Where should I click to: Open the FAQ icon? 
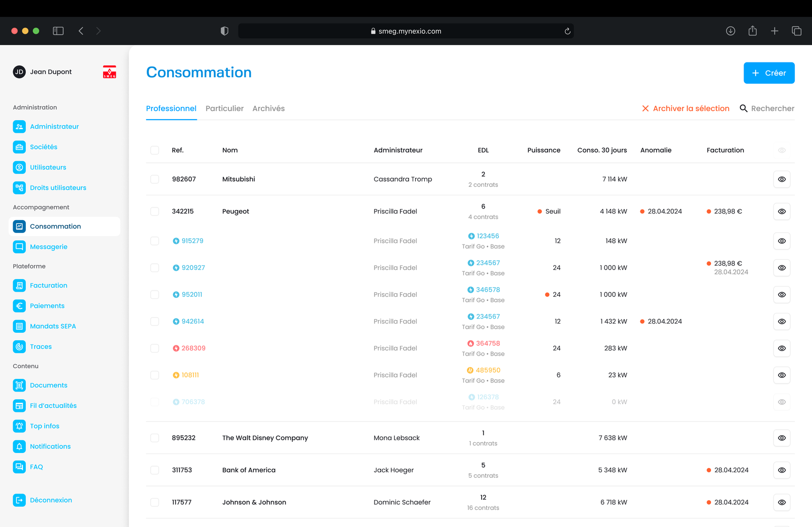coord(19,467)
